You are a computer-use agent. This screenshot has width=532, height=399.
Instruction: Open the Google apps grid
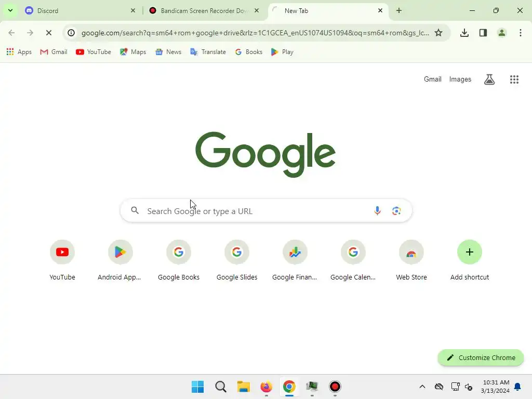coord(514,79)
